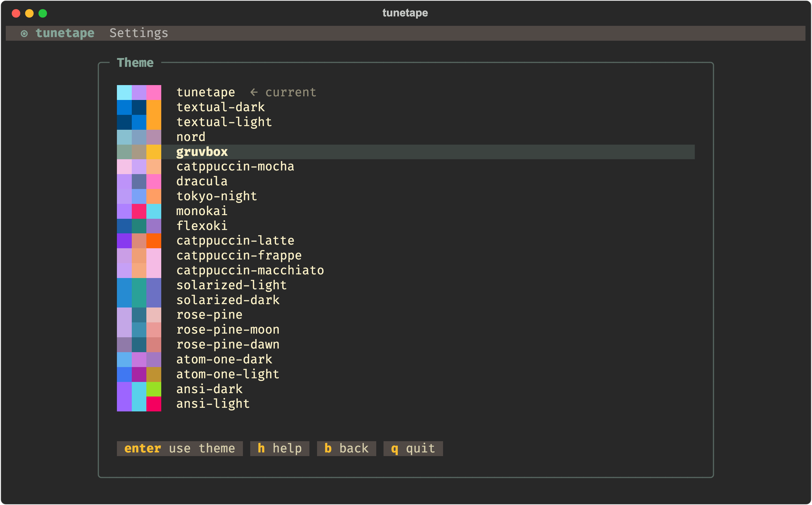Click the enter use theme button
The image size is (812, 505).
point(179,448)
